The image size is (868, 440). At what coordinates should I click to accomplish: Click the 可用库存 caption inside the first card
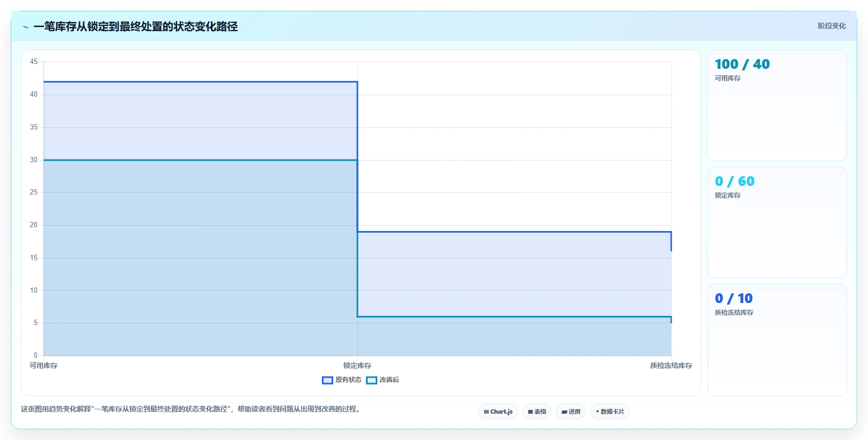coord(728,78)
